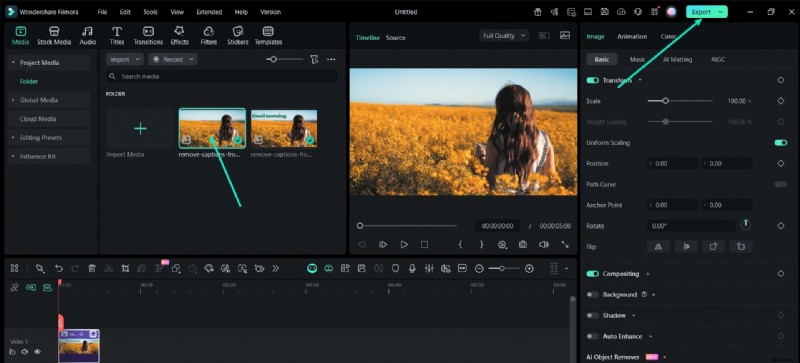Image resolution: width=800 pixels, height=363 pixels.
Task: Open the Record dropdown
Action: coord(173,59)
